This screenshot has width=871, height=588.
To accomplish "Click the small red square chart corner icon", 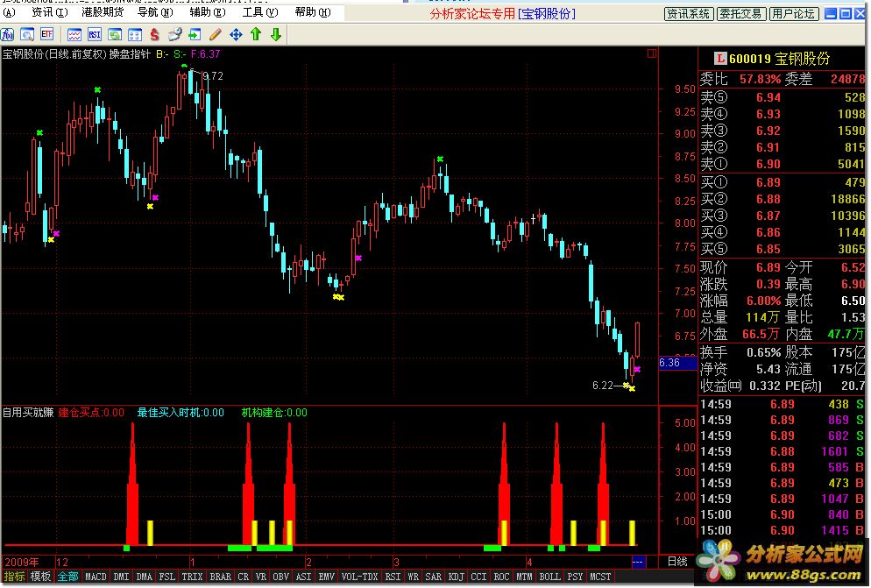I will click(652, 53).
